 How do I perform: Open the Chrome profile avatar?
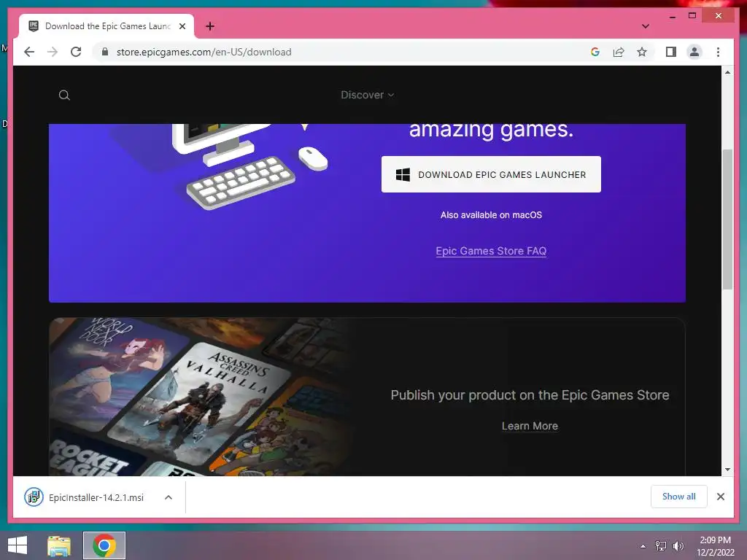[x=694, y=52]
